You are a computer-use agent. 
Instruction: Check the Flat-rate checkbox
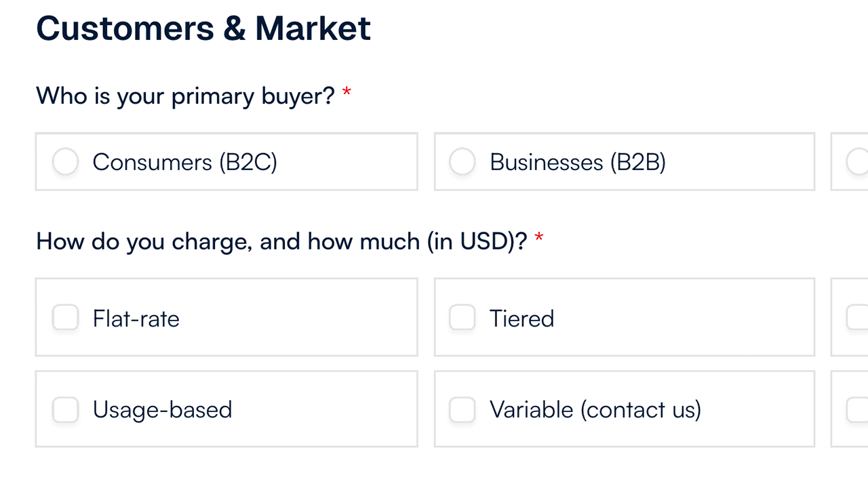(x=66, y=318)
